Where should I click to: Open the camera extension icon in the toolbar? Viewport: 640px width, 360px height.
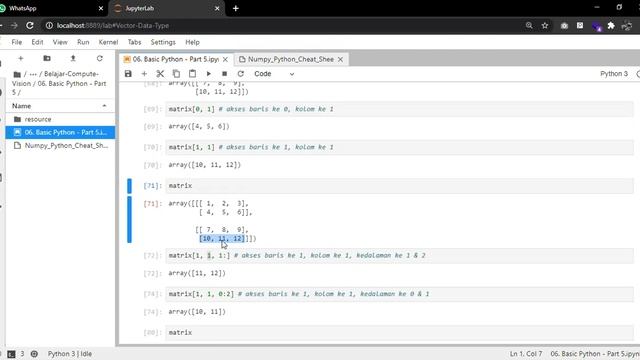click(x=564, y=25)
